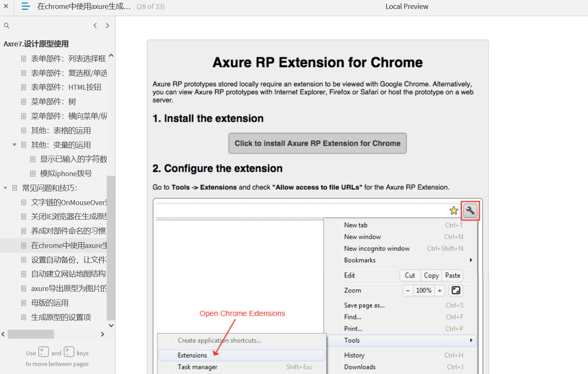Viewport: 588px width, 374px height.
Task: Click the sidebar horizontal scroll left arrow
Action: tap(3, 334)
